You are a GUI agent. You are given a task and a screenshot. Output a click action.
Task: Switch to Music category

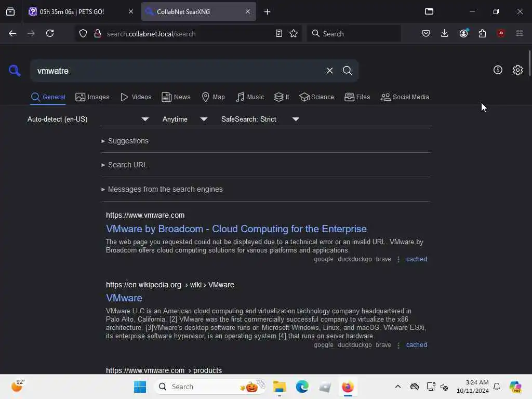point(250,97)
